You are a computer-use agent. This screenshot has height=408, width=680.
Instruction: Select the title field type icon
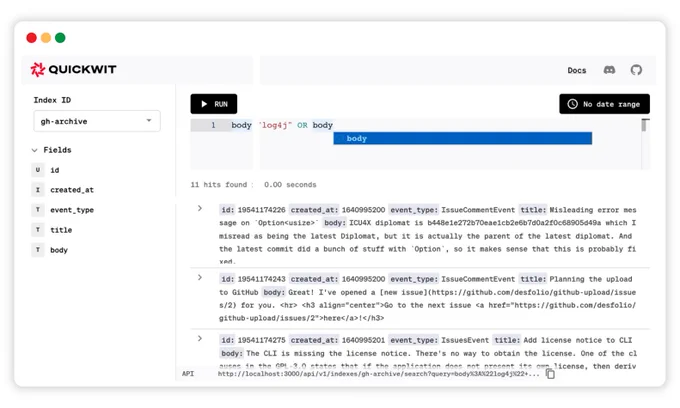(38, 230)
